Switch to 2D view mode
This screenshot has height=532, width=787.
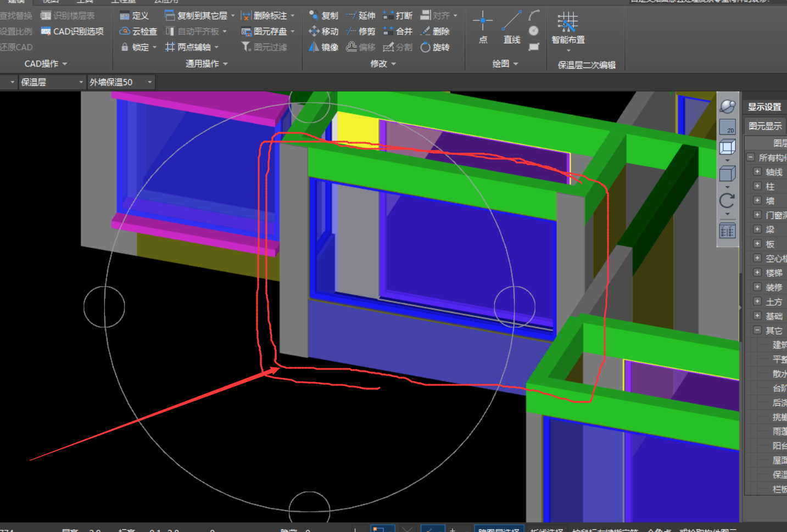pyautogui.click(x=728, y=127)
